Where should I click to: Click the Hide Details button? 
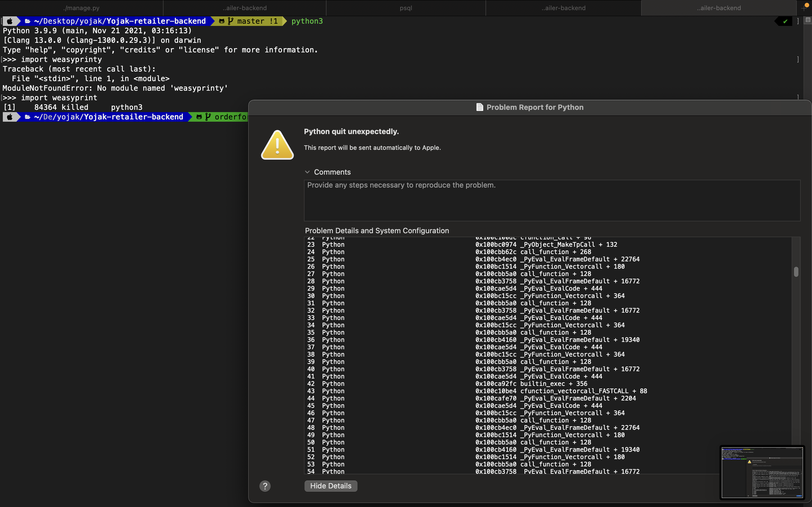tap(330, 486)
